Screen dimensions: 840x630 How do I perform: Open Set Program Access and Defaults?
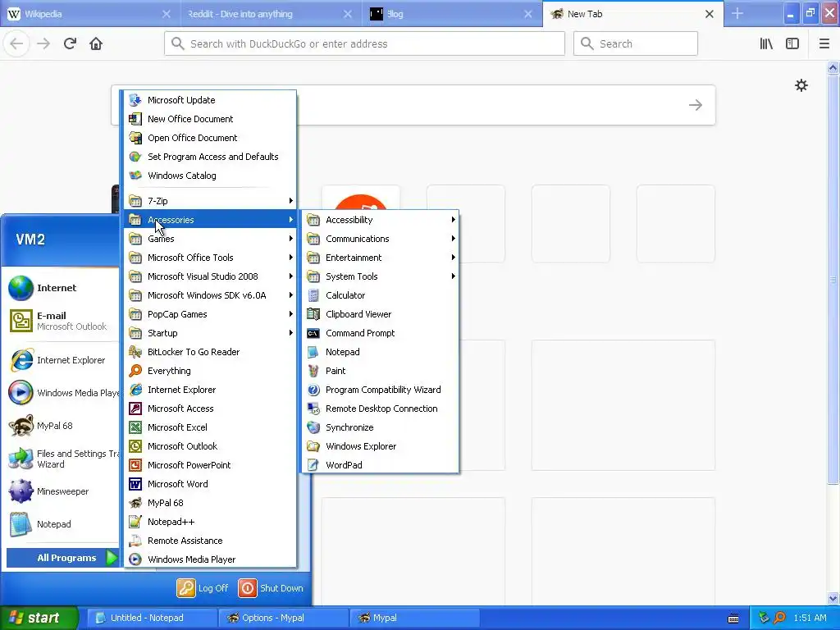point(210,157)
